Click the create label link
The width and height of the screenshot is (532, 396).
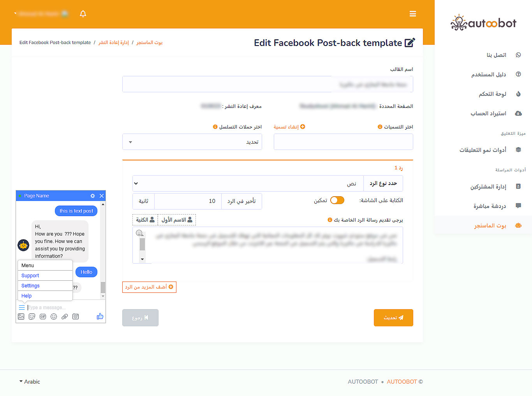tap(289, 127)
